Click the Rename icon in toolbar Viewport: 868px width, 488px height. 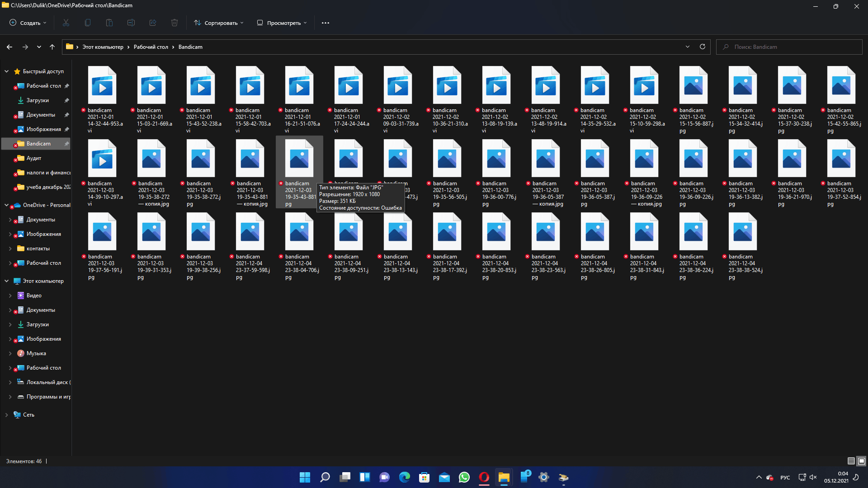(x=131, y=23)
